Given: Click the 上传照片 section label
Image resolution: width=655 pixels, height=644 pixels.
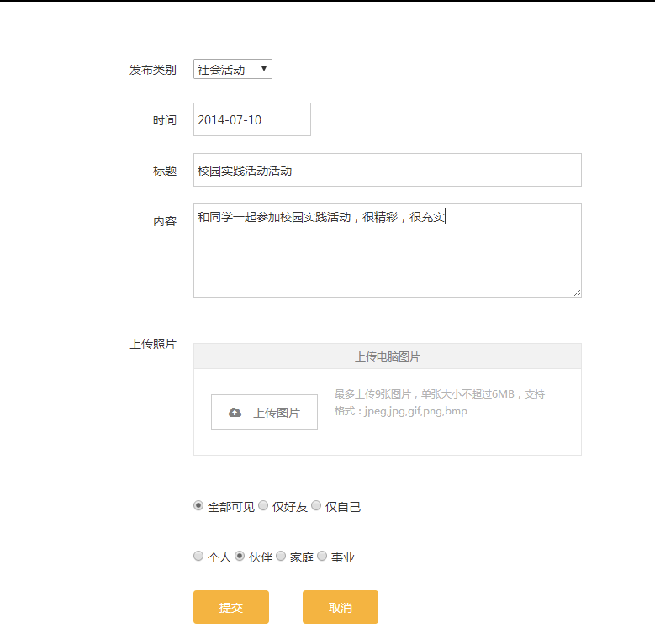Looking at the screenshot, I should click(x=153, y=344).
